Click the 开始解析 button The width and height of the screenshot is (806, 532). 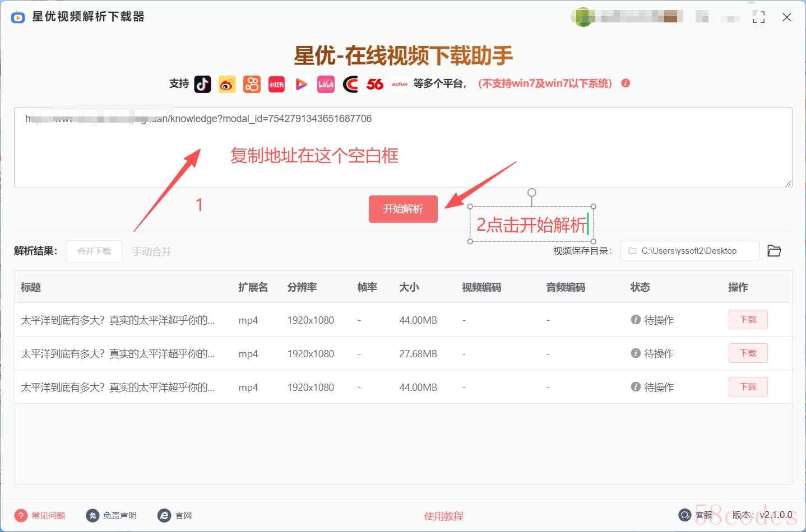click(403, 209)
